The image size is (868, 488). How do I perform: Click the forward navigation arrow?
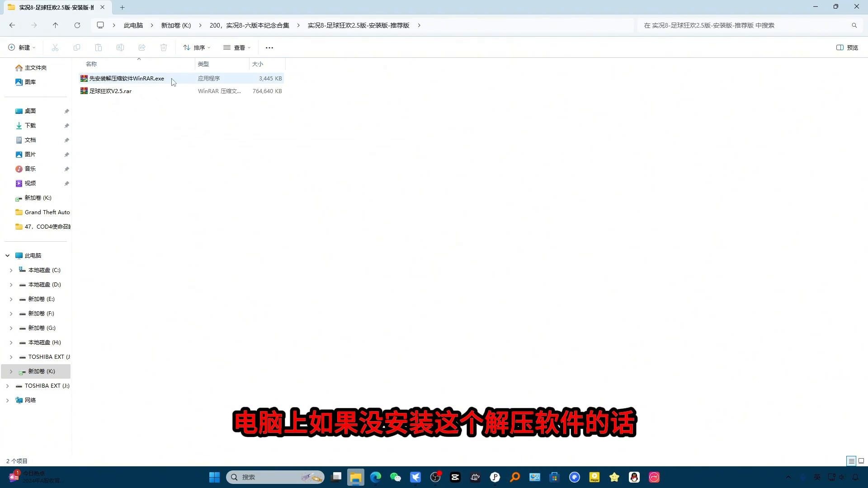(x=34, y=25)
